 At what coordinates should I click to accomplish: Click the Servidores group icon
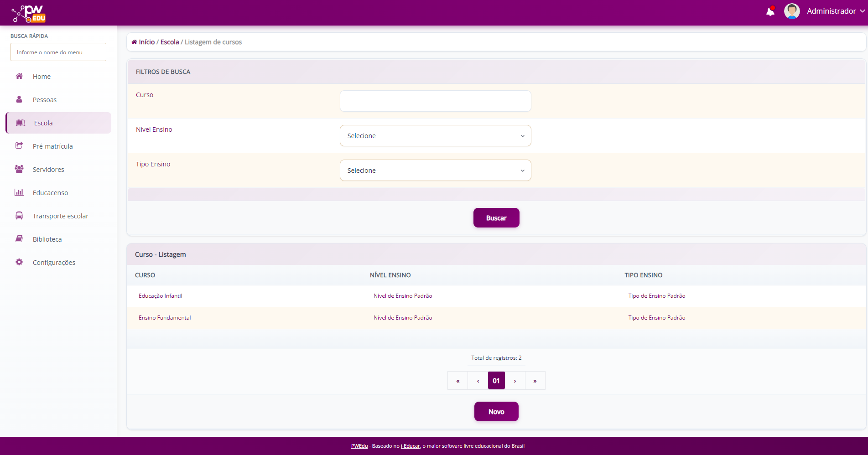pos(19,169)
